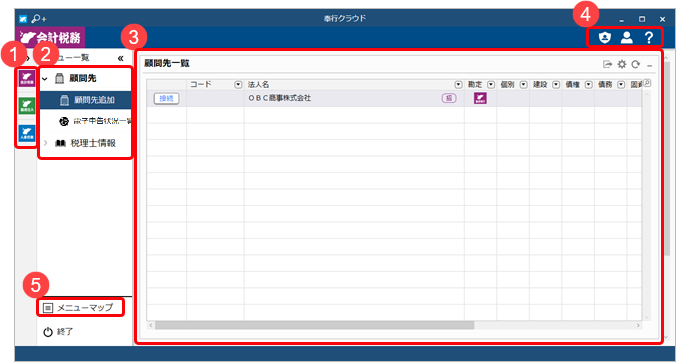Open the 建設 column filter dropdown
Screen dimensions: 676x362
click(556, 84)
